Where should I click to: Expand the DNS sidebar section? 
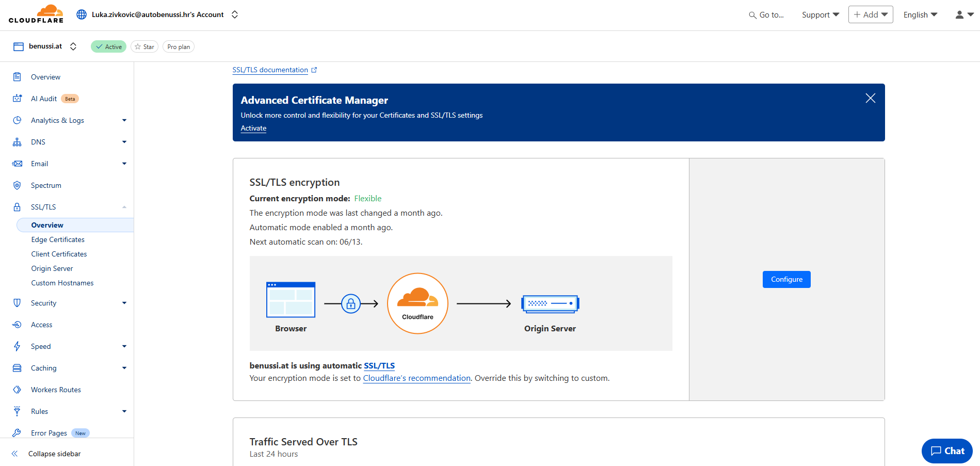124,142
